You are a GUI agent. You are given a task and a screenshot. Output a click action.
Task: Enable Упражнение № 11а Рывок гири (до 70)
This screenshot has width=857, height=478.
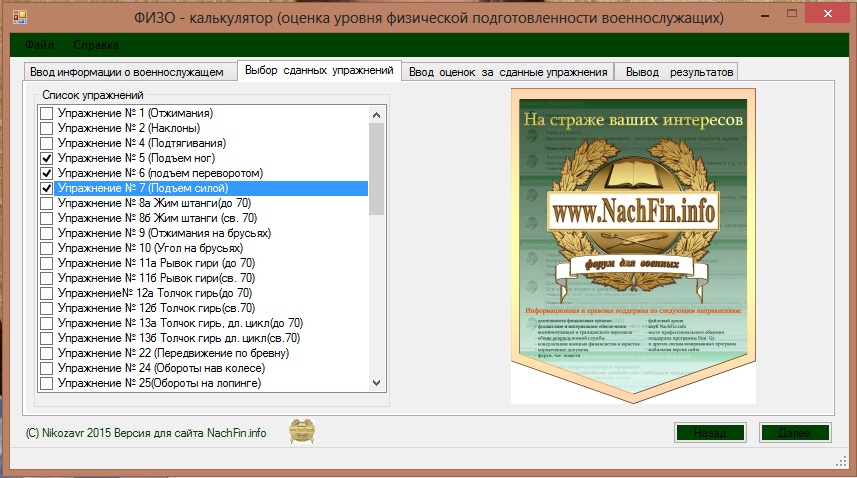(x=46, y=263)
